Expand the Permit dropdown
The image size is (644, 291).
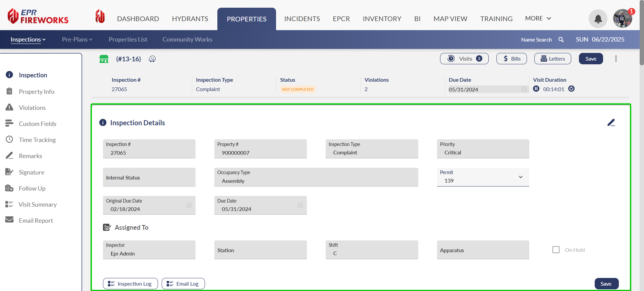[521, 177]
